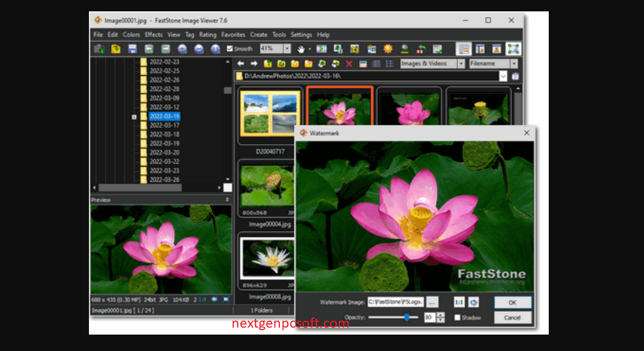Click Cancel in the Watermark dialog
Viewport: 644px width, 351px height.
pos(512,318)
